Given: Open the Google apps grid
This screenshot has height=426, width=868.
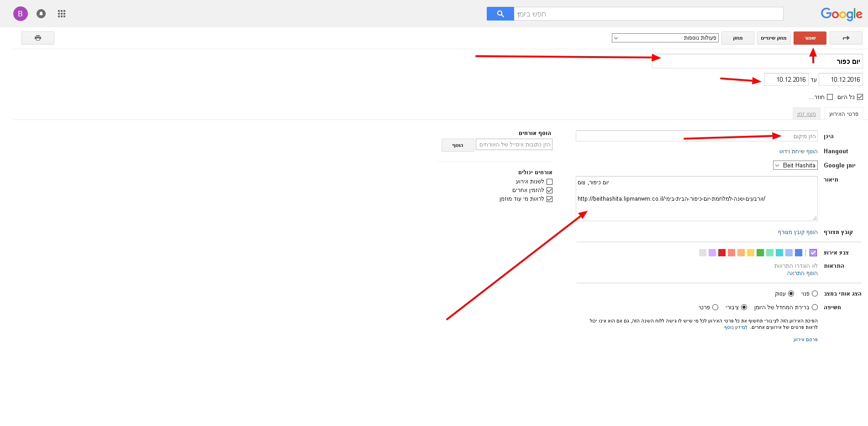Looking at the screenshot, I should point(62,14).
